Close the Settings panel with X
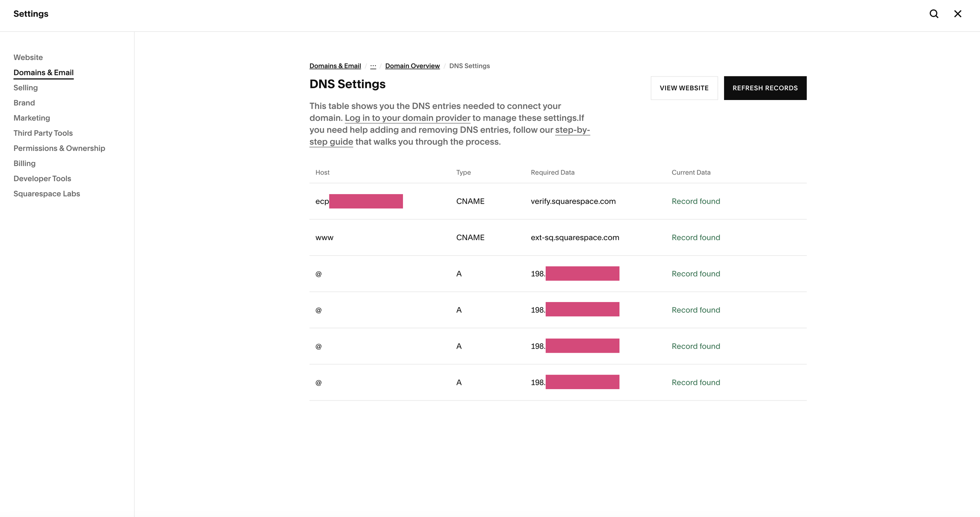Image resolution: width=980 pixels, height=517 pixels. point(958,14)
